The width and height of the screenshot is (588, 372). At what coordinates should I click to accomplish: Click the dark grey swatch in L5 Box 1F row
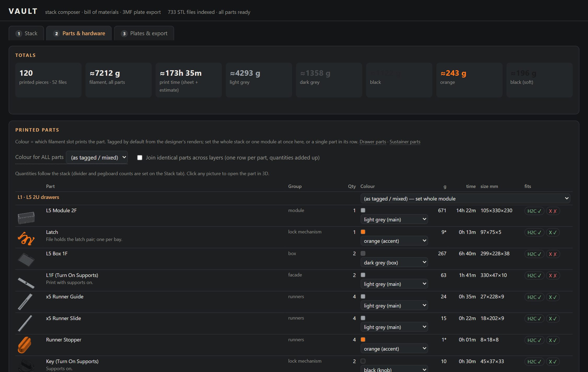point(363,253)
